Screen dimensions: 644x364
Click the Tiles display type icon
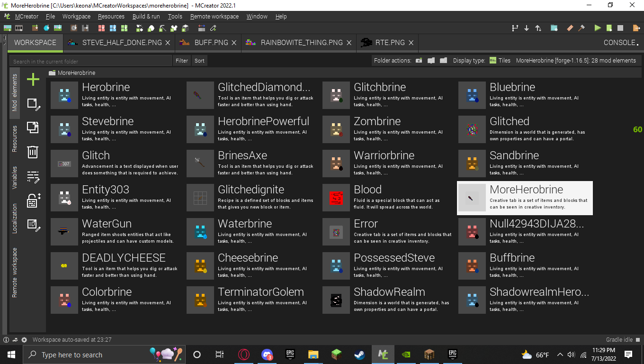pyautogui.click(x=493, y=60)
